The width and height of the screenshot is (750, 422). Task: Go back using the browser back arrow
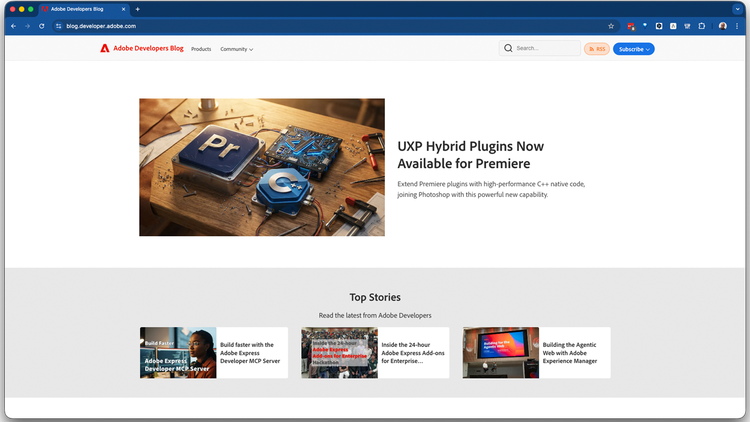(13, 26)
